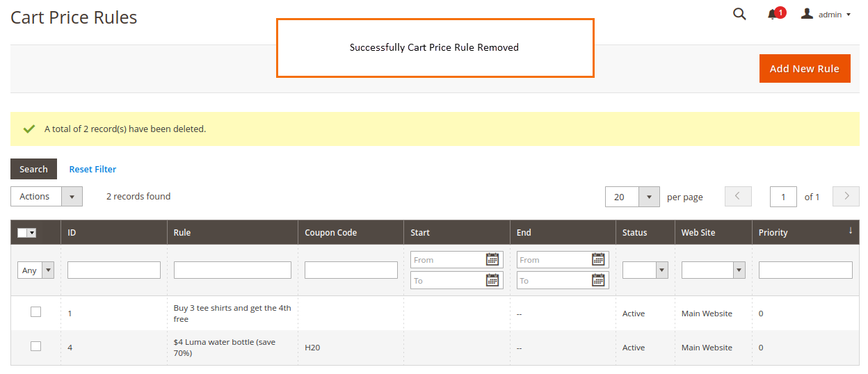
Task: Open the notifications bell icon
Action: [x=773, y=15]
